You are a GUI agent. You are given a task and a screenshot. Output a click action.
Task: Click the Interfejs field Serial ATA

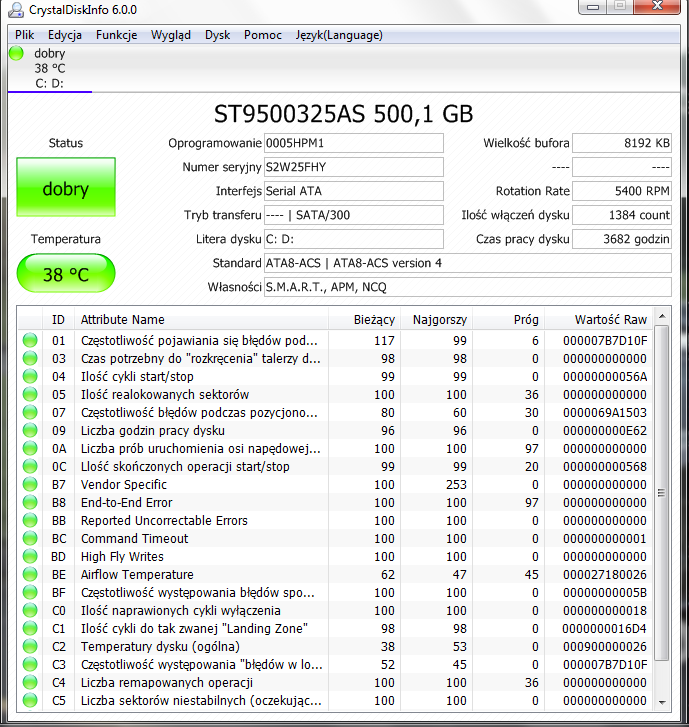354,191
